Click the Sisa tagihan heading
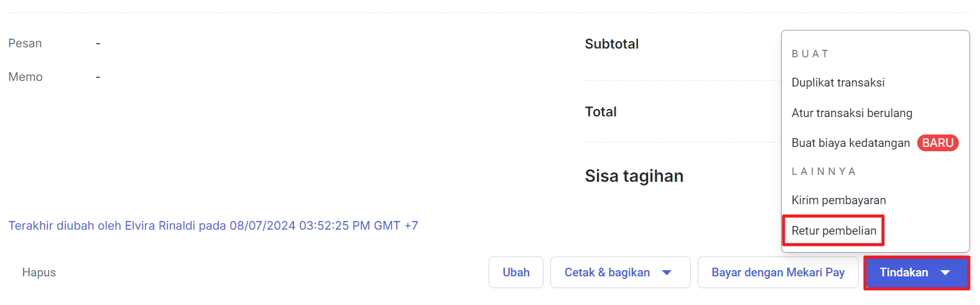This screenshot has height=305, width=980. pos(634,176)
